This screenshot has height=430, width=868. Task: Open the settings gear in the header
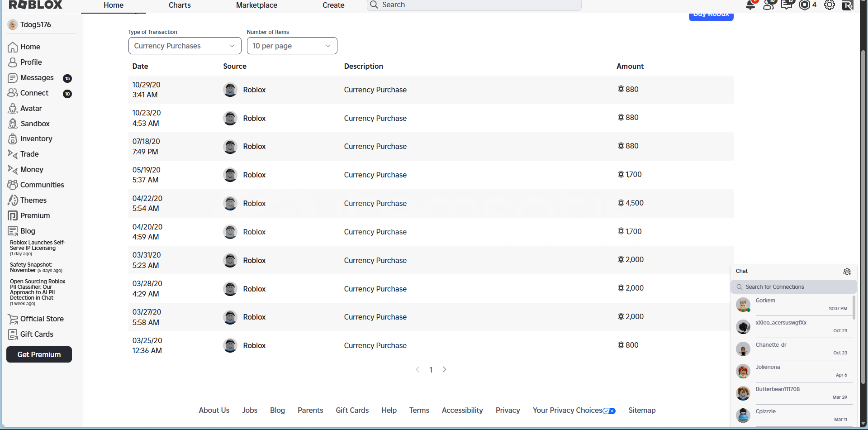click(830, 5)
